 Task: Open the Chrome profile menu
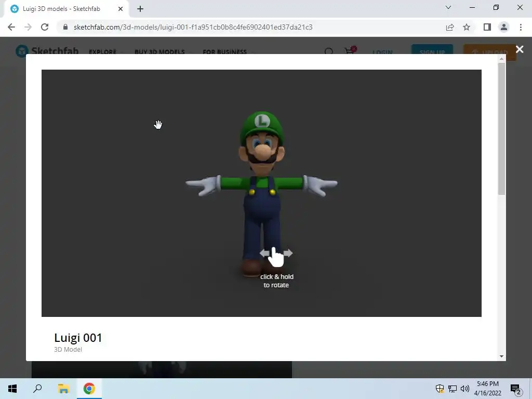(504, 27)
